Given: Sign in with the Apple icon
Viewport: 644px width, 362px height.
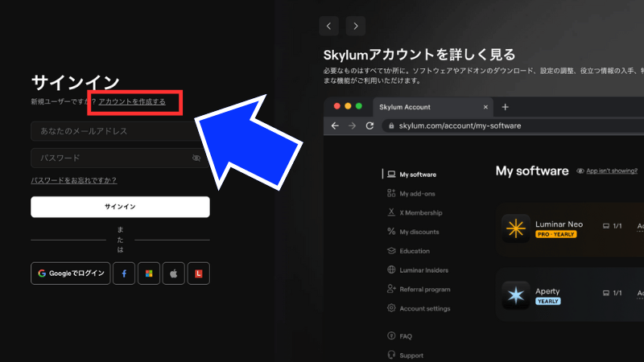Looking at the screenshot, I should [174, 274].
